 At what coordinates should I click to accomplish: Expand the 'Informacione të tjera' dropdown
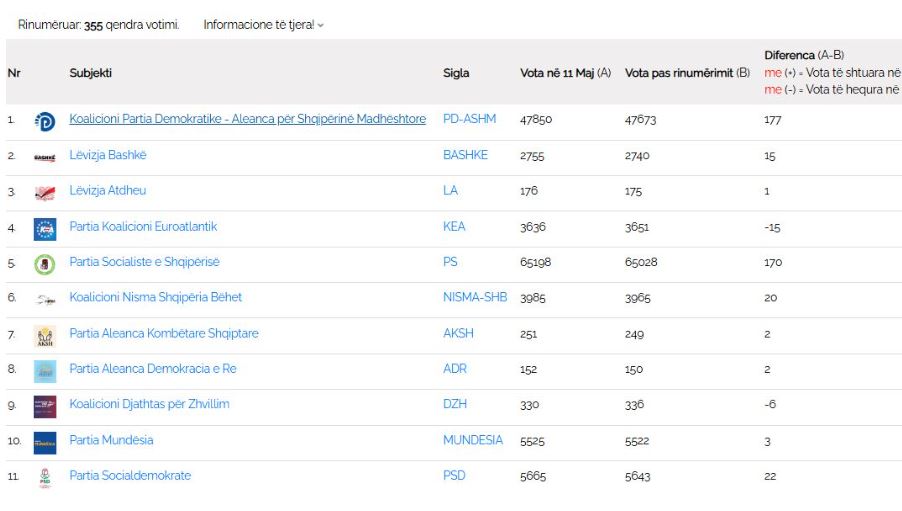(x=263, y=25)
